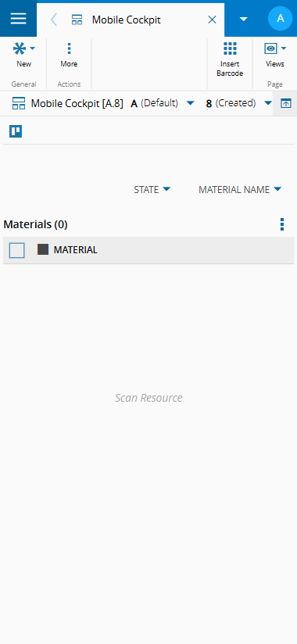Image resolution: width=297 pixels, height=644 pixels.
Task: Close the Mobile Cockpit tab
Action: coord(212,20)
